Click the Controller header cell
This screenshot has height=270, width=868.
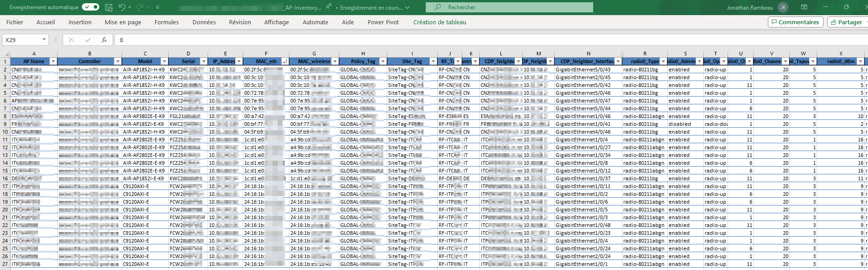[90, 61]
